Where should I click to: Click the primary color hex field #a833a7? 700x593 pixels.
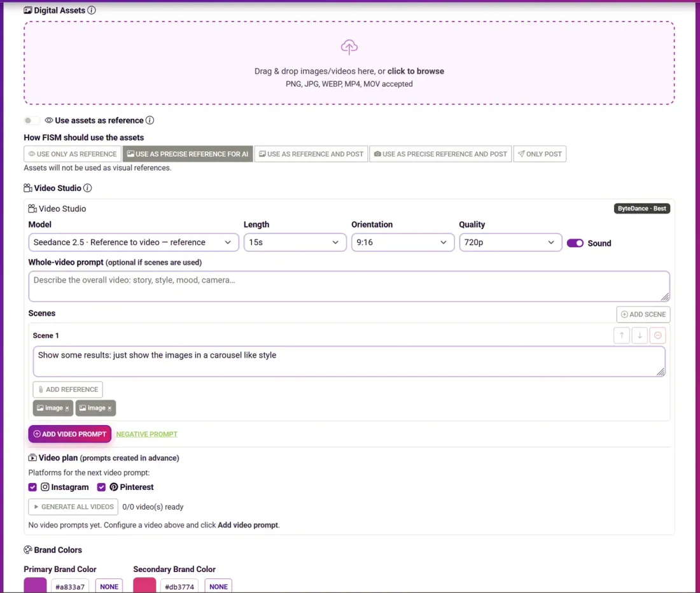(x=70, y=586)
